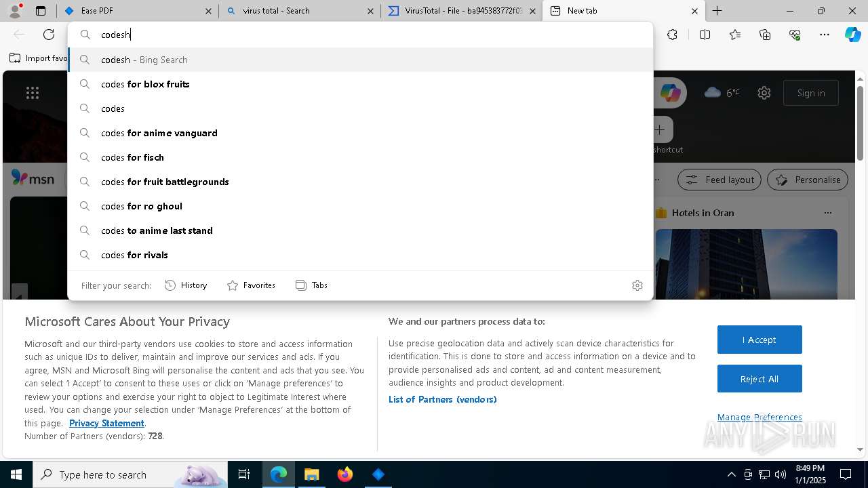Click the Copilot logo on new tab page

point(670,93)
